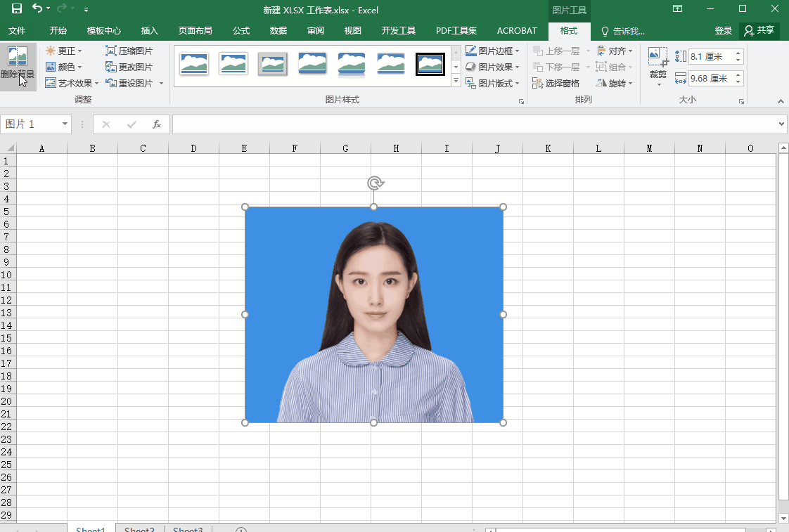Click the Remove Background (删除背景) tool

point(18,66)
